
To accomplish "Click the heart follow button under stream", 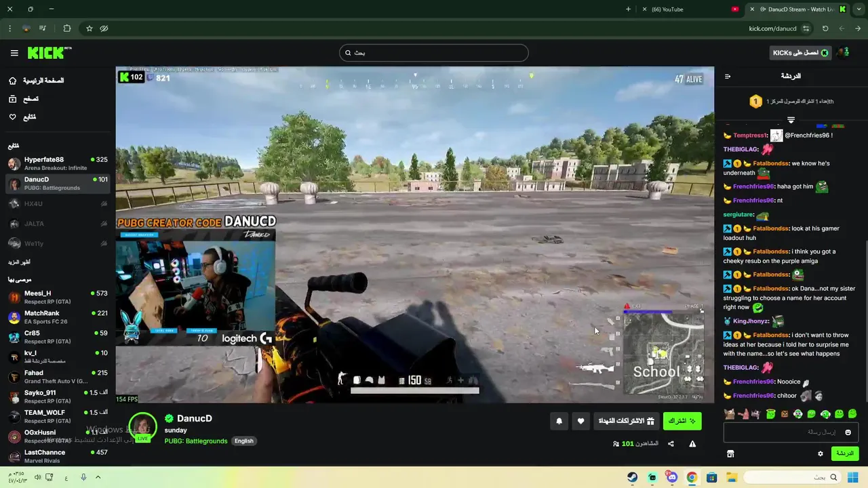I will [x=580, y=421].
